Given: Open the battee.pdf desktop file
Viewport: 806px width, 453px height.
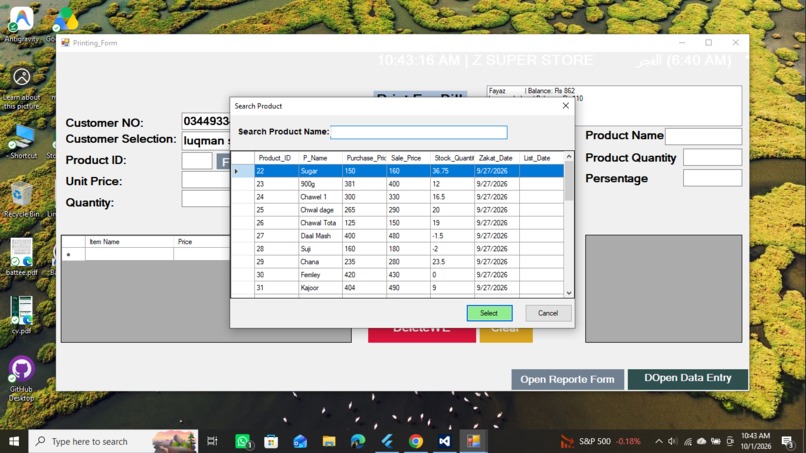Looking at the screenshot, I should pyautogui.click(x=22, y=257).
